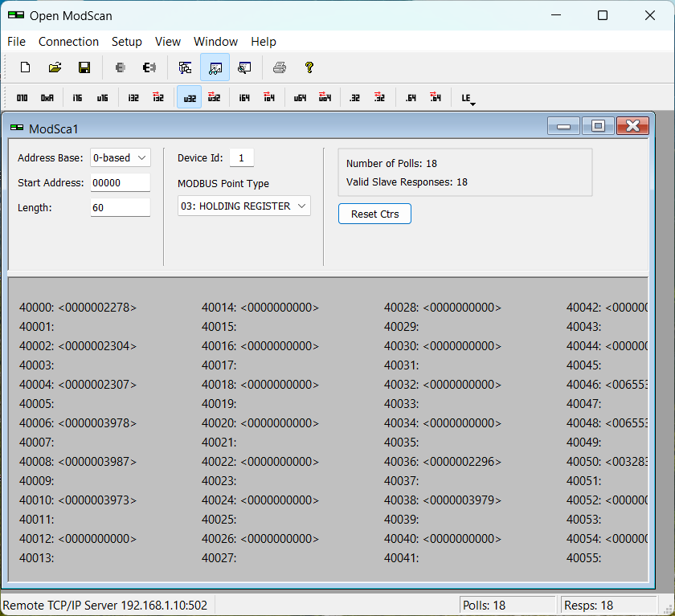
Task: Select the u16 unsigned integer format
Action: (x=103, y=98)
